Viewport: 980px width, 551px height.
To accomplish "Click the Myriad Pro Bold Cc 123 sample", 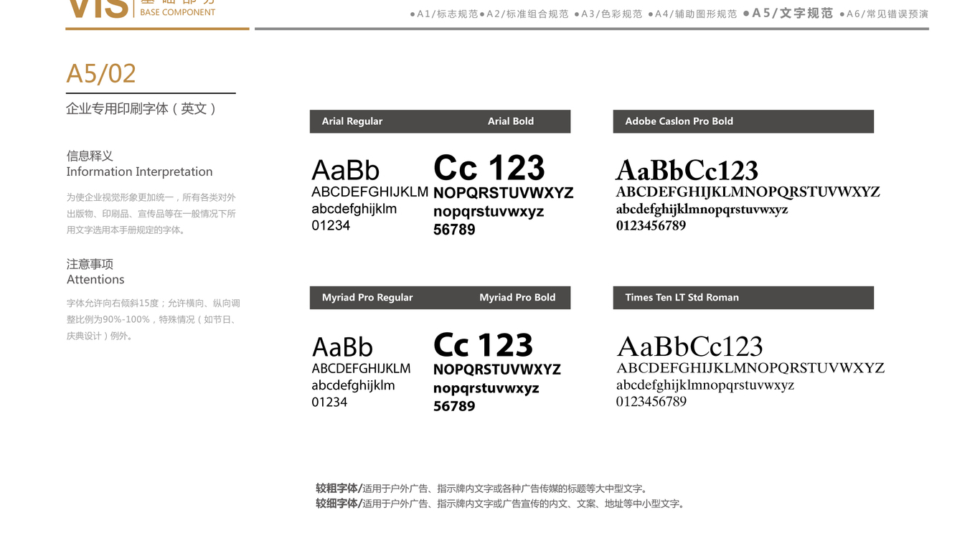I will click(x=484, y=346).
